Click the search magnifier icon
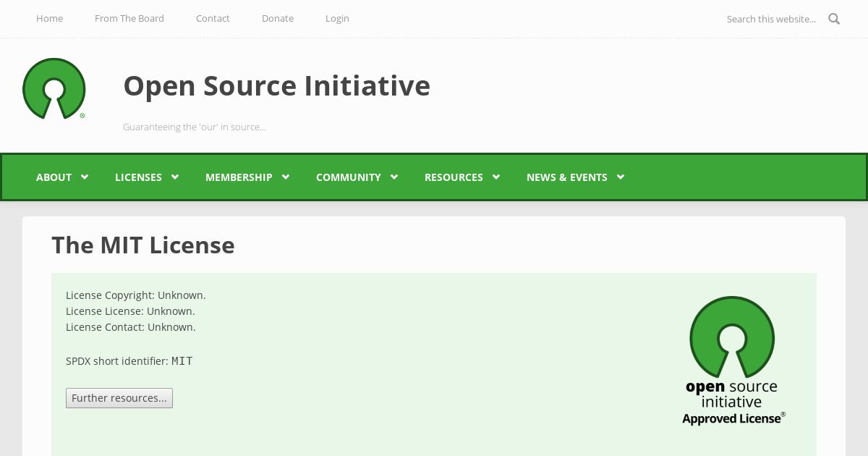This screenshot has width=868, height=456. click(x=834, y=19)
